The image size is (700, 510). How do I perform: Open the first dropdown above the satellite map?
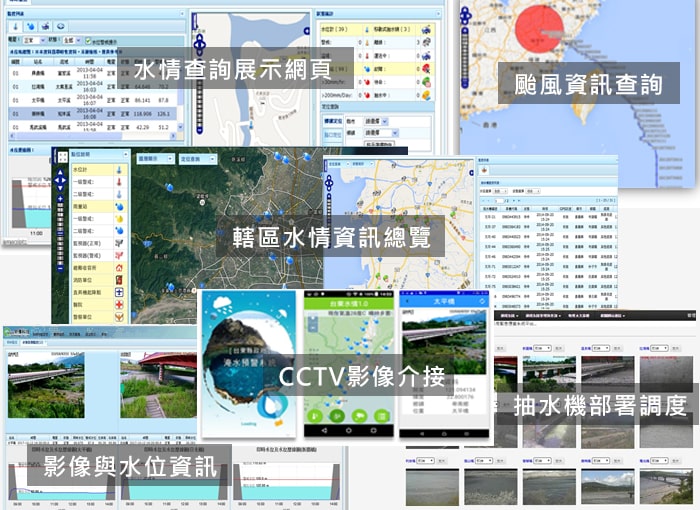point(155,159)
